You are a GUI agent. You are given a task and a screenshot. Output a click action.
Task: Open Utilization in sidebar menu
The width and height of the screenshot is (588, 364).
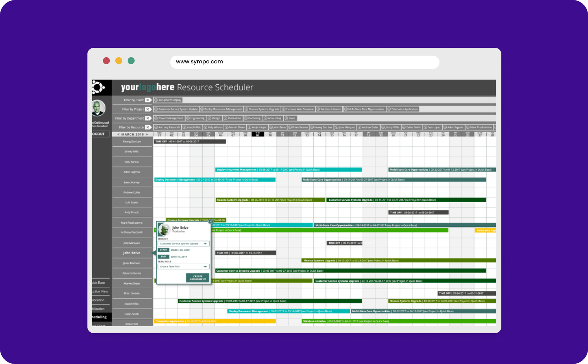click(x=98, y=309)
